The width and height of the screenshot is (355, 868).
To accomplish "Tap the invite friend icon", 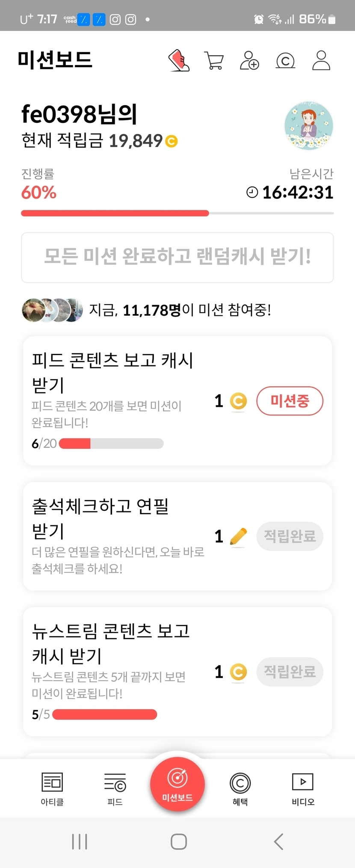I will (x=249, y=60).
